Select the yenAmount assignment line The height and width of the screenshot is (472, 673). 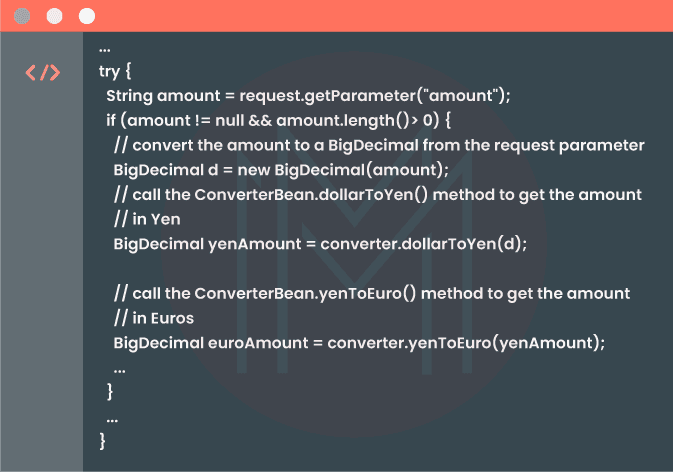[319, 243]
